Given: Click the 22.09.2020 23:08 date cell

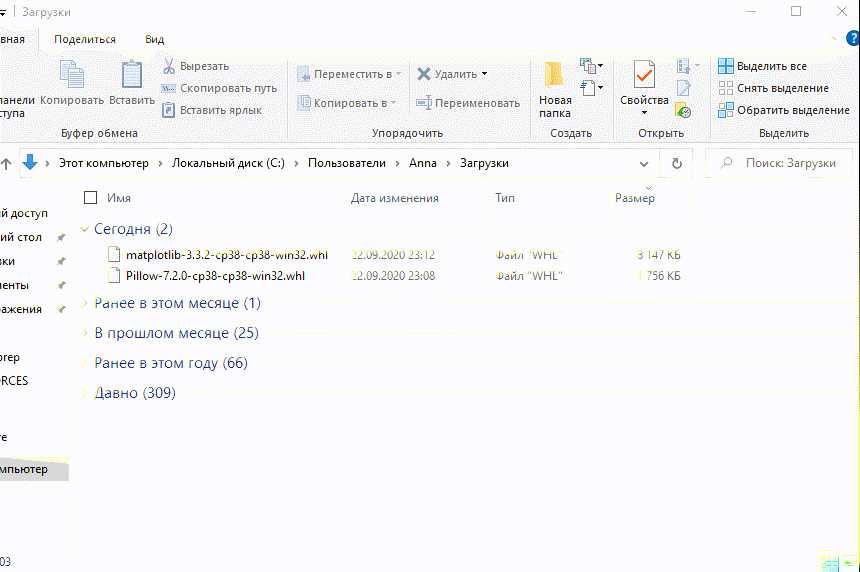Looking at the screenshot, I should (393, 276).
